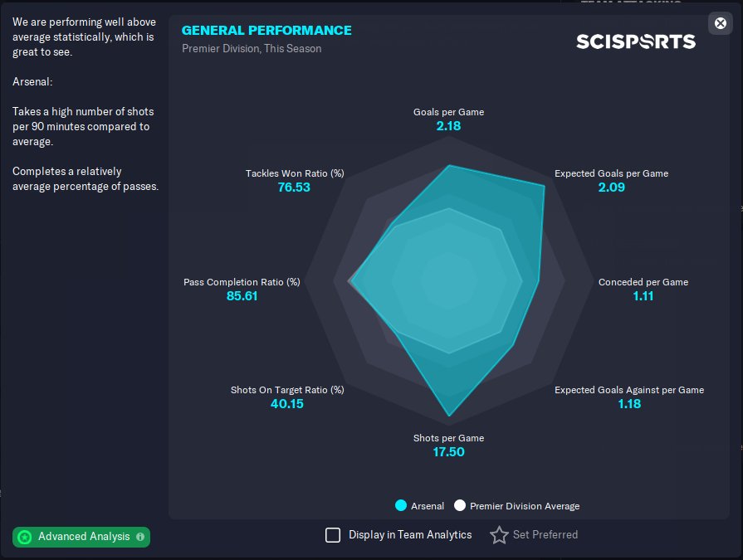The image size is (743, 560).
Task: Click the star icon beside Set Preferred
Action: tap(499, 535)
